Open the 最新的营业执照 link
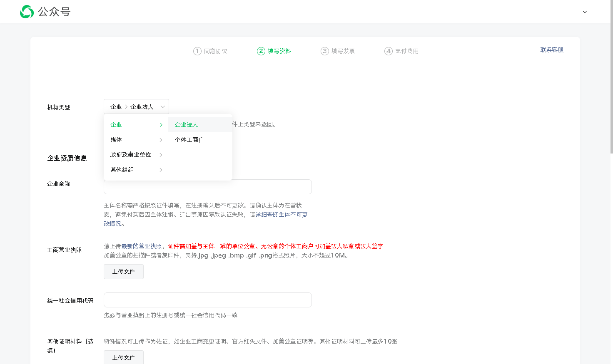Image resolution: width=613 pixels, height=364 pixels. coord(142,246)
